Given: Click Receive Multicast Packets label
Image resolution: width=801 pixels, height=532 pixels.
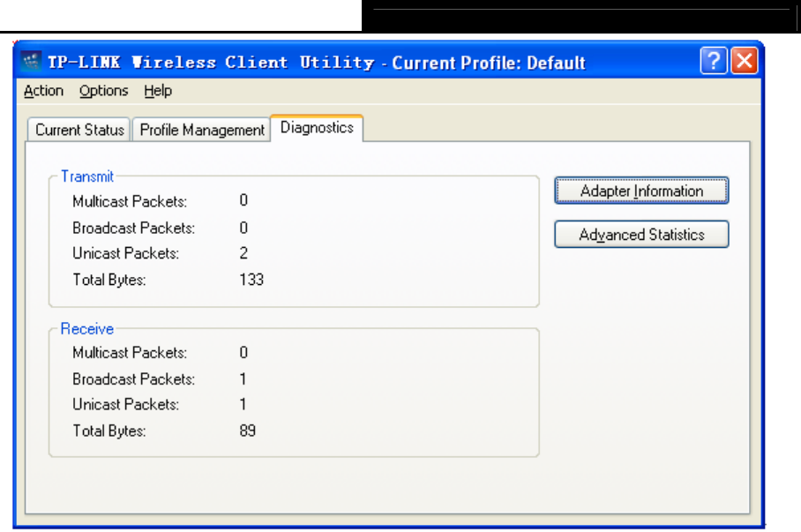Looking at the screenshot, I should (x=130, y=353).
